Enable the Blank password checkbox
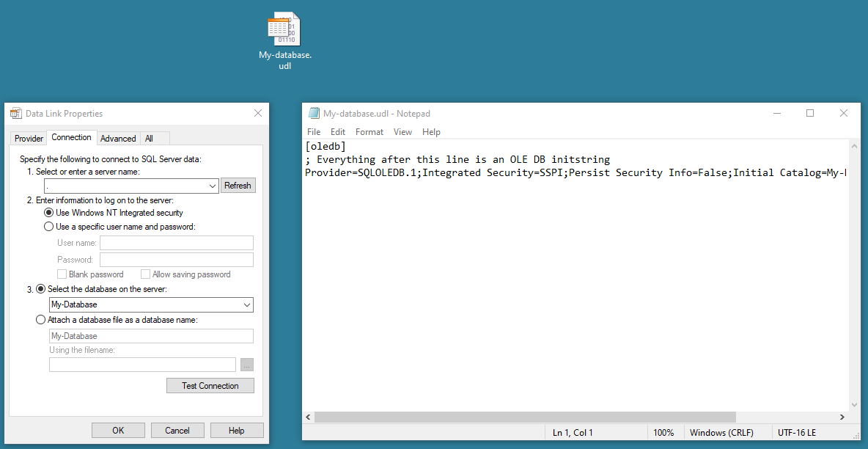 point(63,274)
